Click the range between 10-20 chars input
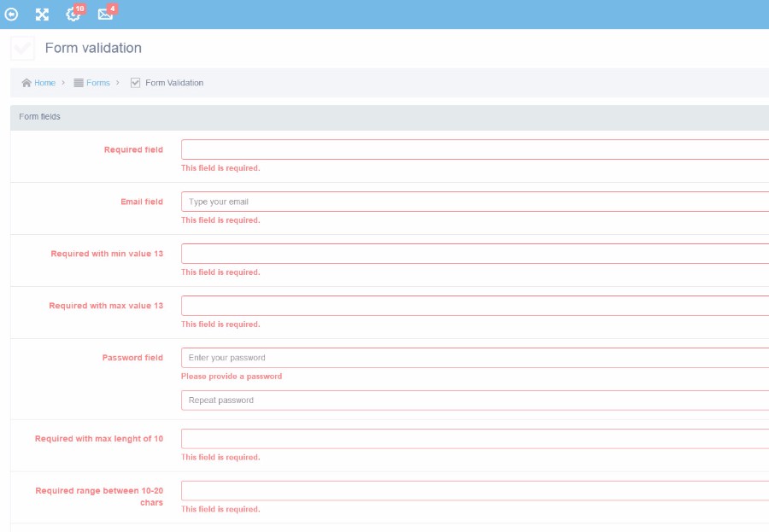Screen dimensions: 769x532 point(474,491)
